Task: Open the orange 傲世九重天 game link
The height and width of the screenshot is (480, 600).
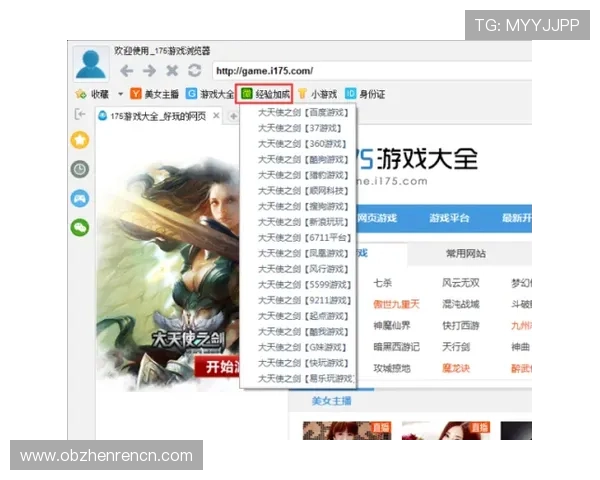Action: [x=396, y=304]
